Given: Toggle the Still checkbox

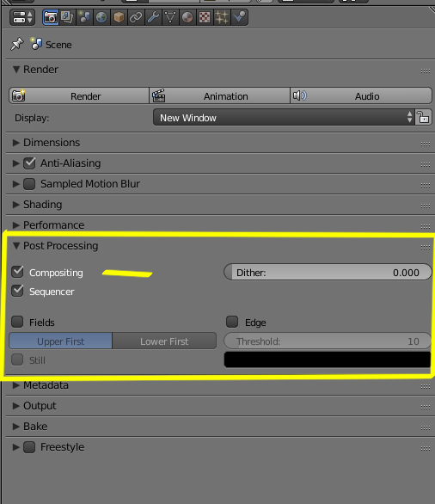Looking at the screenshot, I should point(17,360).
